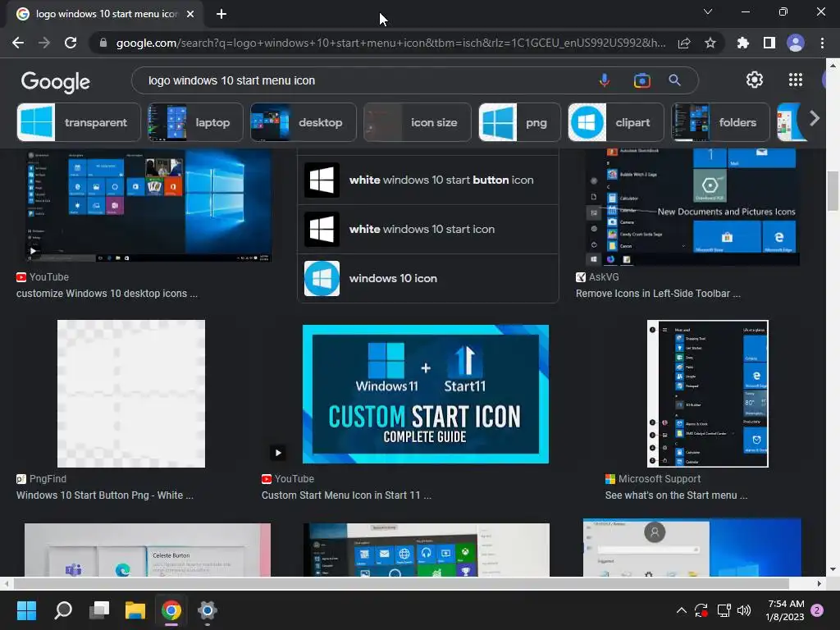
Task: Share this page from the address bar
Action: tap(684, 43)
